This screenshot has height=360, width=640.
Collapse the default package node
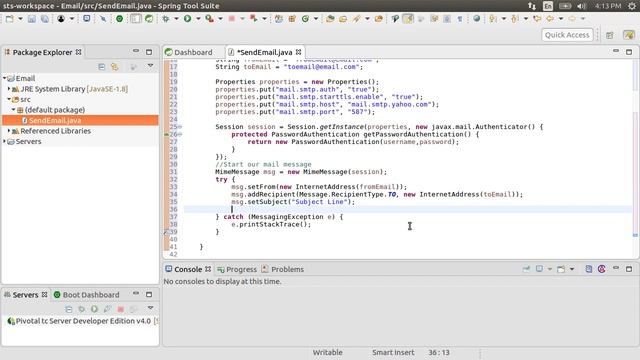13,110
